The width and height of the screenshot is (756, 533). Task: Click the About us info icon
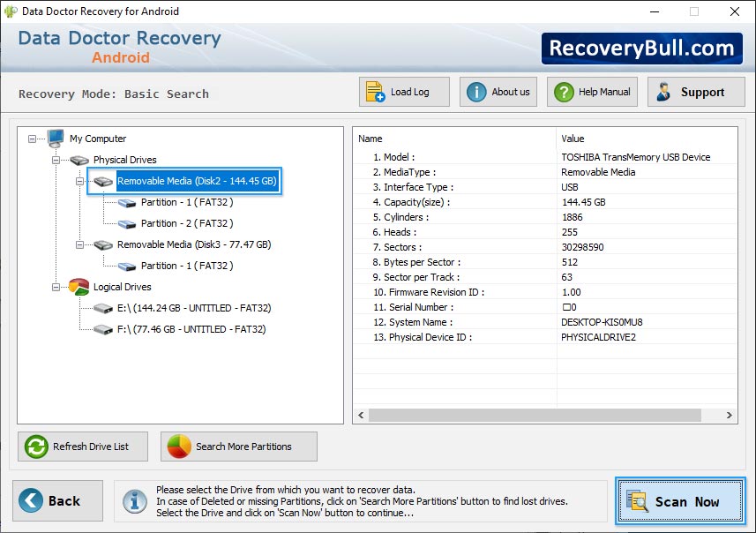(476, 92)
